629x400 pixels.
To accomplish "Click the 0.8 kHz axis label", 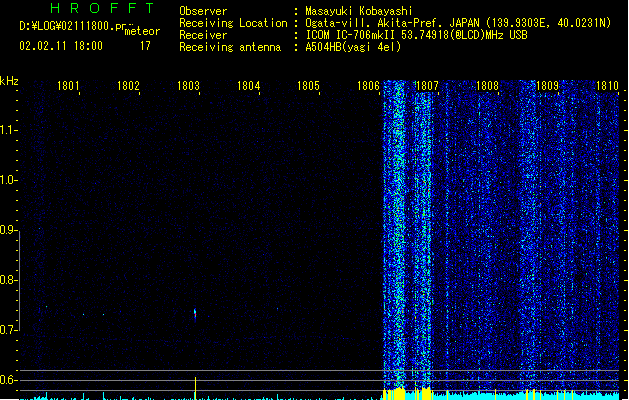I will point(8,280).
